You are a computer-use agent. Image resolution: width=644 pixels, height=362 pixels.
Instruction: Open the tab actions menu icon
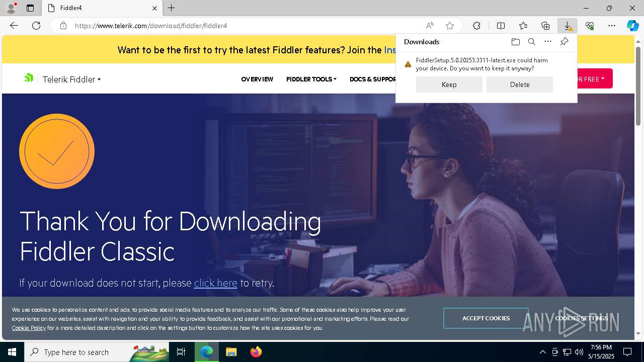[x=30, y=8]
